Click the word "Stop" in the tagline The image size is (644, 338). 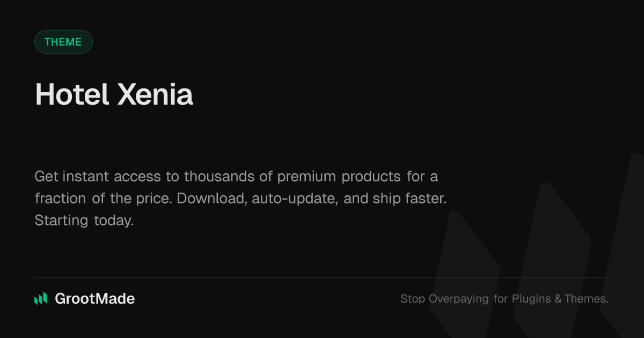click(x=413, y=299)
